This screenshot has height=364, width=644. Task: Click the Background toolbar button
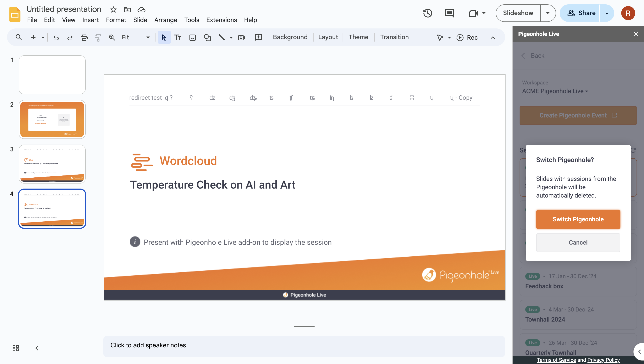[x=290, y=37]
